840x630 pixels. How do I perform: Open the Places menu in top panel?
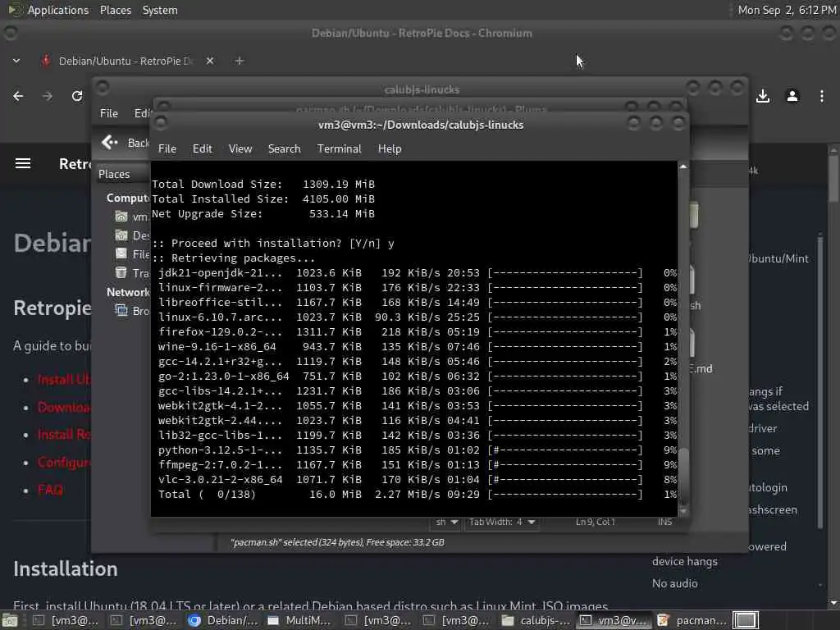point(115,10)
